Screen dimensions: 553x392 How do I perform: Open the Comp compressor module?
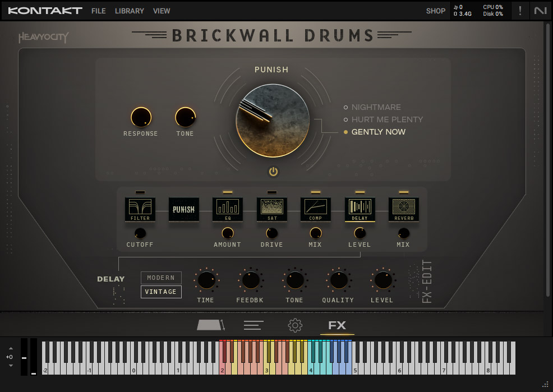[x=316, y=209]
